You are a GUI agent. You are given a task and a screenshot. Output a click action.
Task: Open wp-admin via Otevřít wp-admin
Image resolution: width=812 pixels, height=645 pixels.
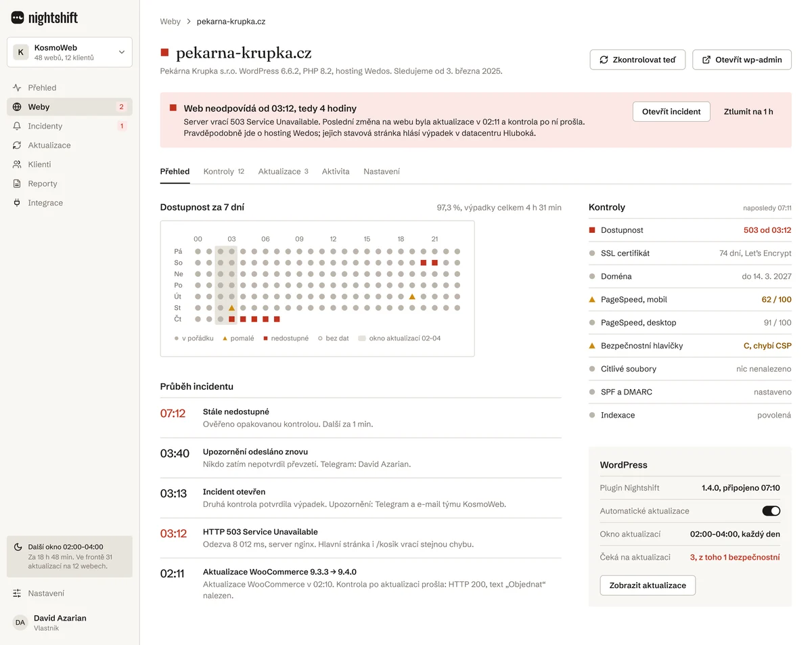click(x=742, y=60)
